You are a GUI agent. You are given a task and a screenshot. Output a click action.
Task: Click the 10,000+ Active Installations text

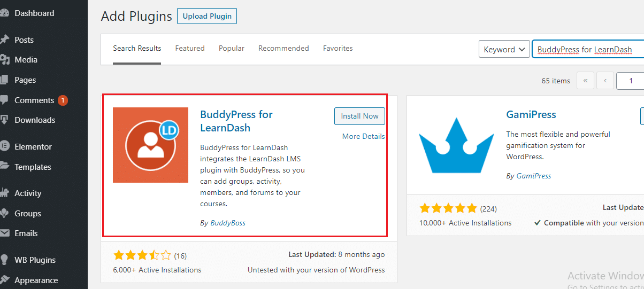[465, 223]
